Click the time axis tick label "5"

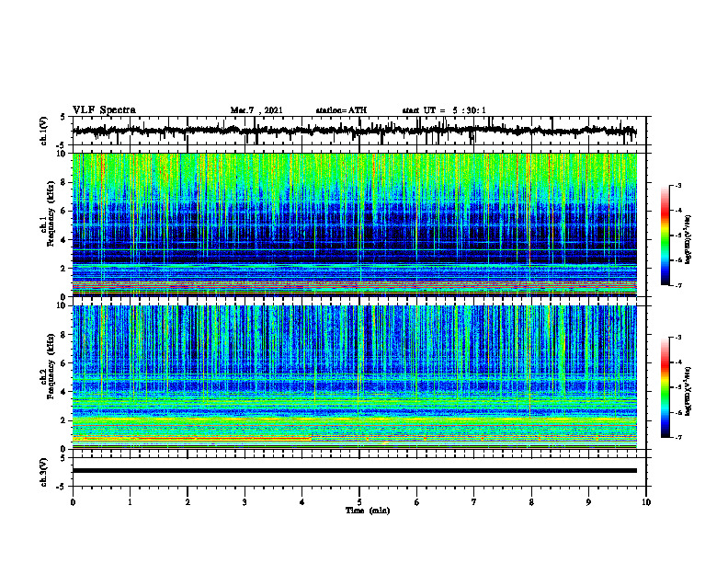pos(359,502)
